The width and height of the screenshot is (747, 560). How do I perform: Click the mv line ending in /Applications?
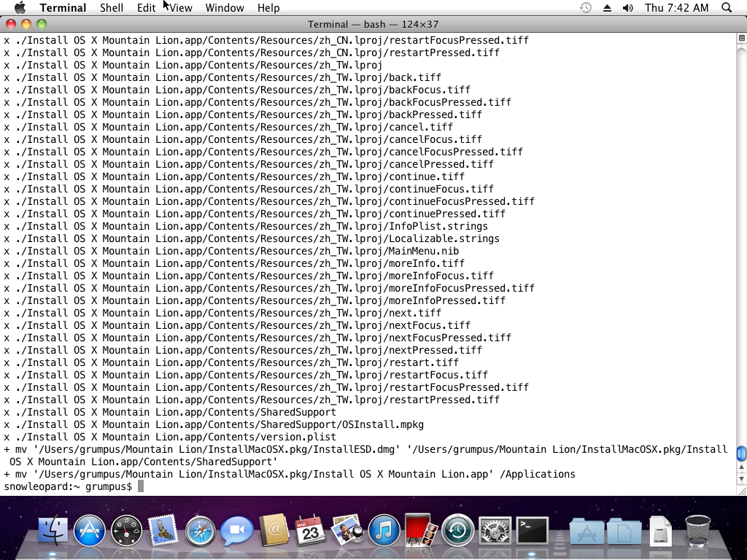pyautogui.click(x=289, y=474)
